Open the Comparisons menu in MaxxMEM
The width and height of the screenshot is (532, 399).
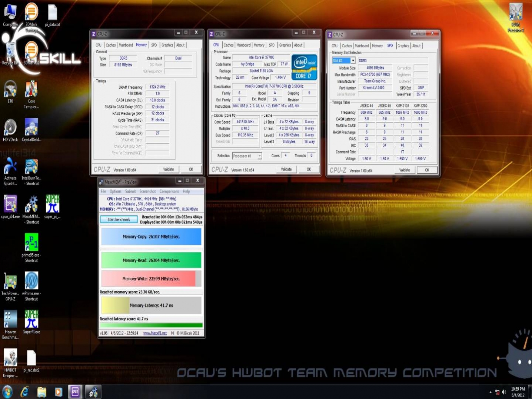[x=169, y=191]
